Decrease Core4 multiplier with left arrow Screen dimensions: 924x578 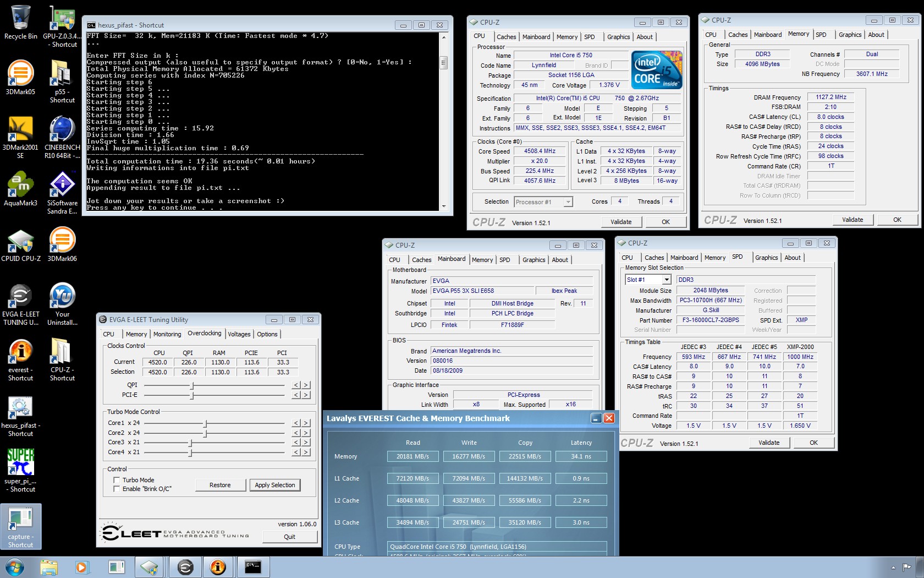pos(296,452)
